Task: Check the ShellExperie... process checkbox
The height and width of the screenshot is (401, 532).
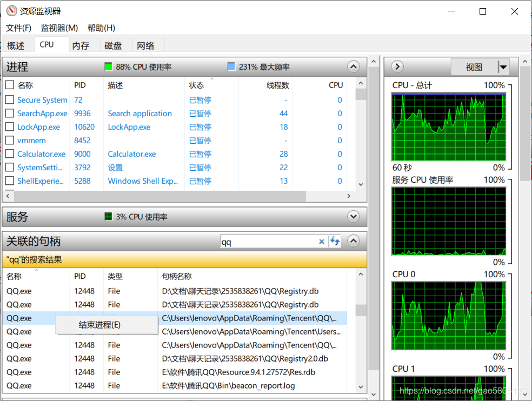Action: (x=10, y=181)
